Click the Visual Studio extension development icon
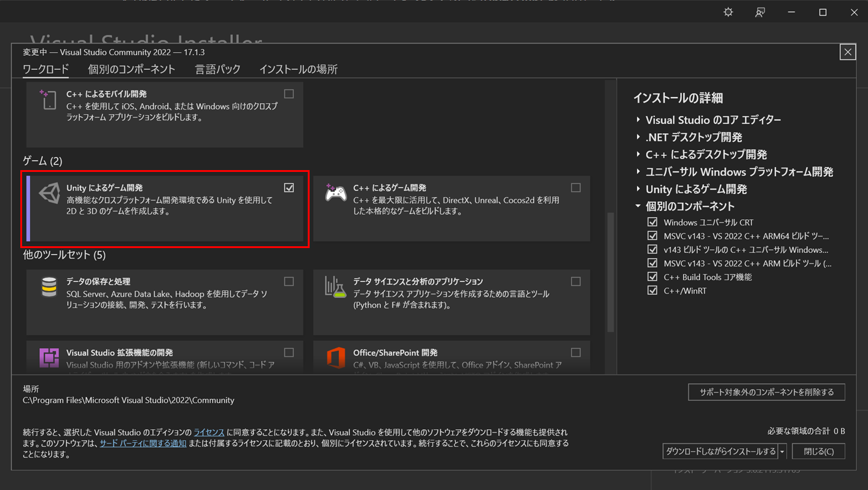 (x=49, y=357)
